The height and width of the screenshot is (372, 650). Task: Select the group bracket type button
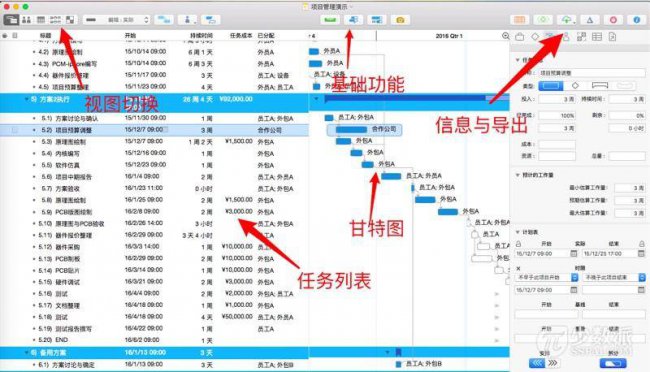pos(600,86)
